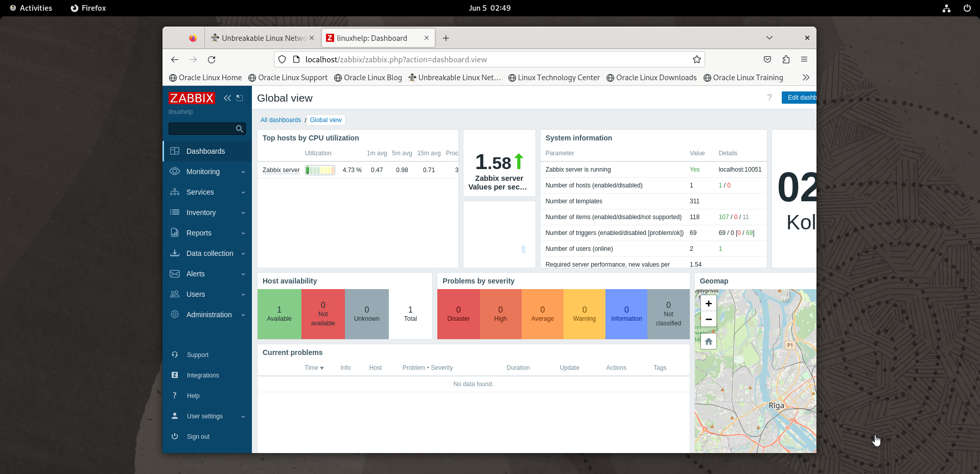The image size is (980, 474).
Task: Sort Current problems by Time column
Action: pyautogui.click(x=314, y=368)
